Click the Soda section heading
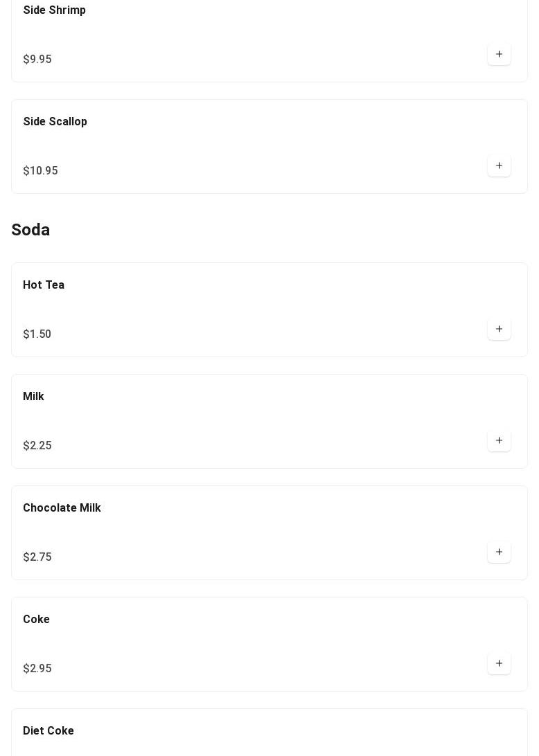This screenshot has height=756, width=539. click(x=30, y=230)
